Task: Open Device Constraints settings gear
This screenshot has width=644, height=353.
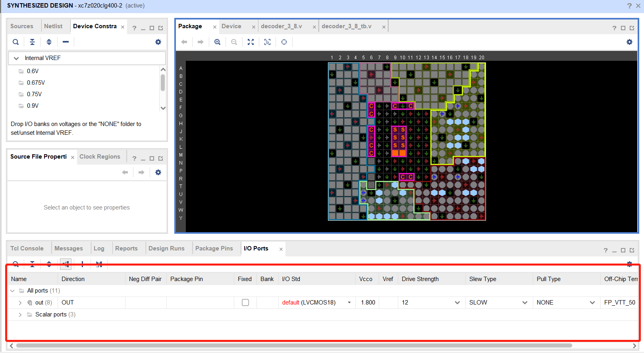Action: click(x=158, y=42)
